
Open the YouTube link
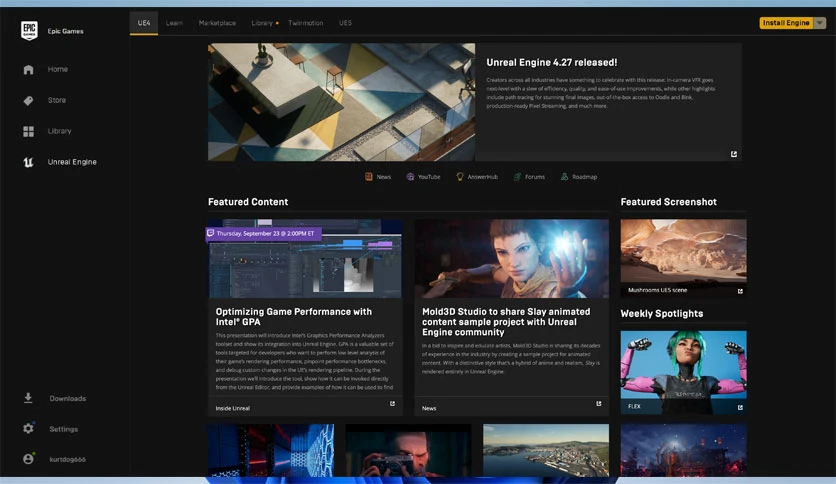click(429, 177)
